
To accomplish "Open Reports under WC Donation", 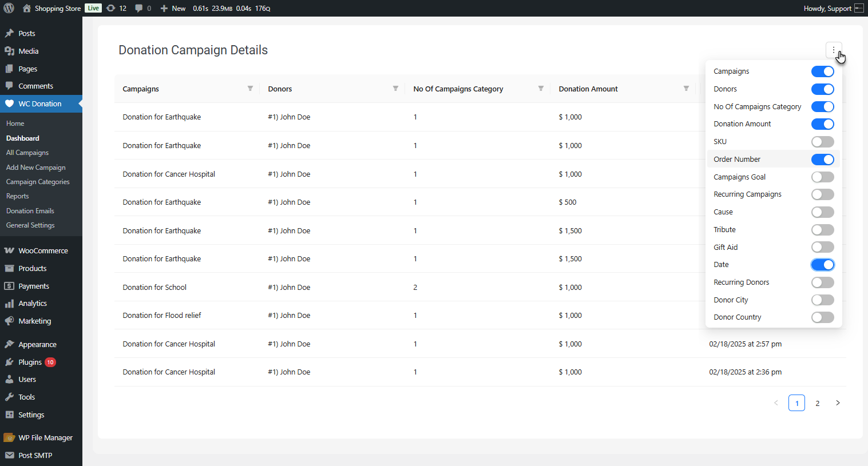I will [17, 196].
